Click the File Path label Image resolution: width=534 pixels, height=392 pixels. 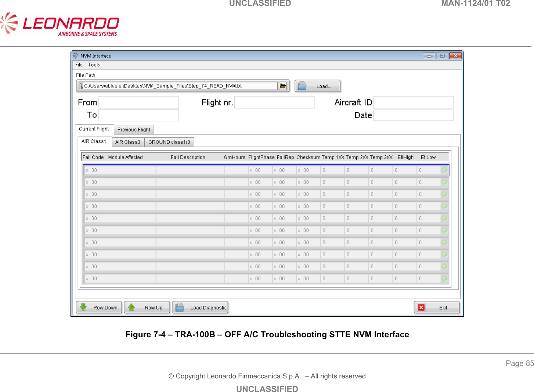[x=86, y=75]
